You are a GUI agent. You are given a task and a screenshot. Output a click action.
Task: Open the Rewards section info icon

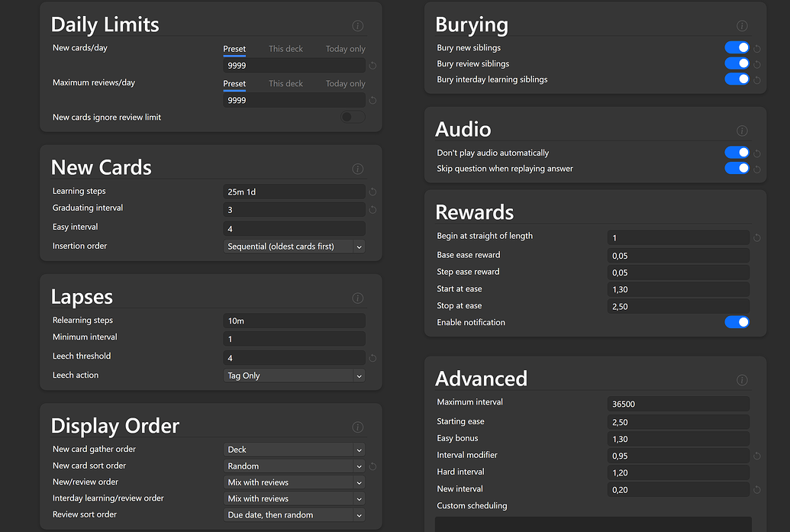pyautogui.click(x=741, y=213)
